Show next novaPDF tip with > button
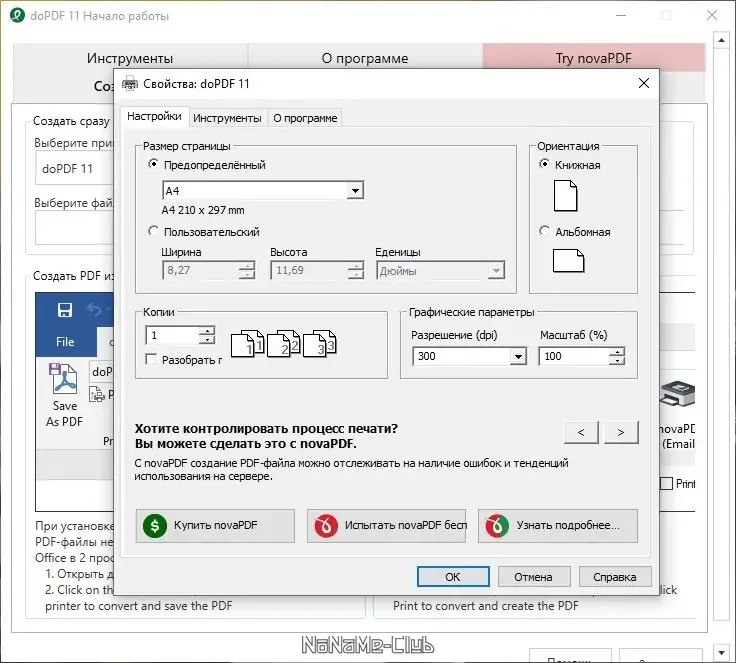The width and height of the screenshot is (736, 663). pos(621,432)
